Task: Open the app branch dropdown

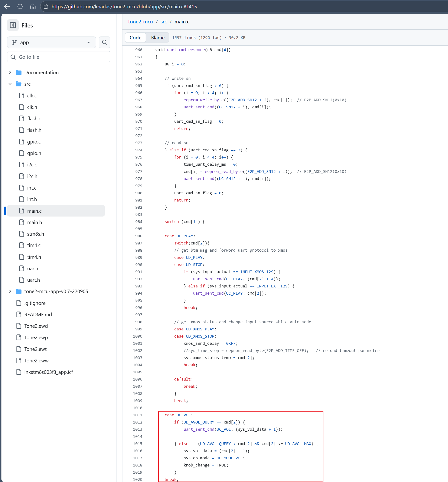Action: [51, 42]
